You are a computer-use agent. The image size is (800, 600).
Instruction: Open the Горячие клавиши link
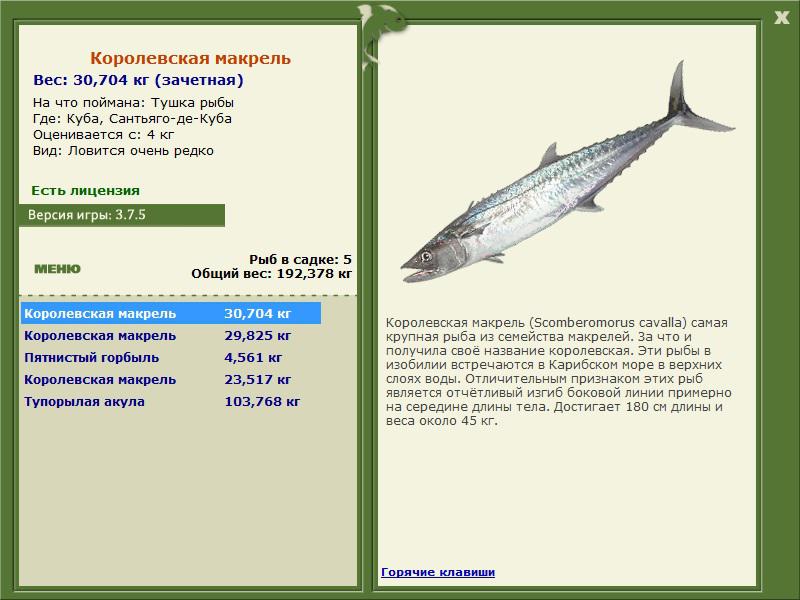click(438, 572)
